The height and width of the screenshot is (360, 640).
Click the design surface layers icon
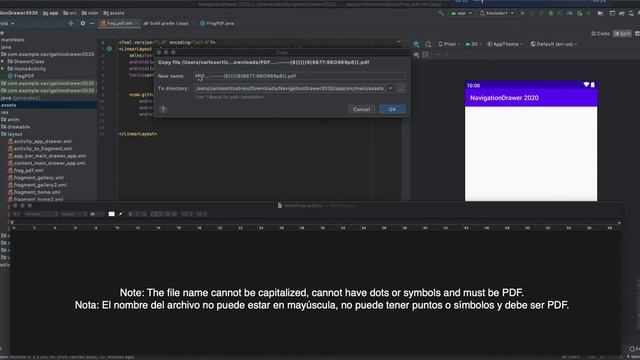click(x=416, y=44)
